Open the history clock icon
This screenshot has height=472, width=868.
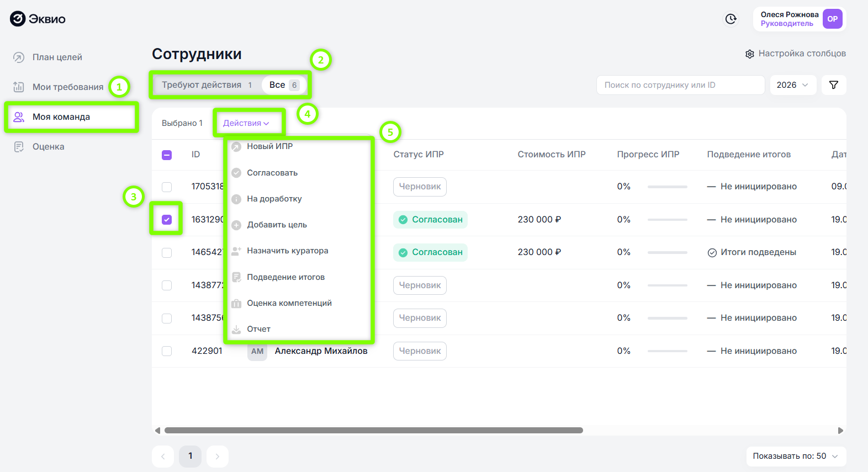click(x=731, y=19)
